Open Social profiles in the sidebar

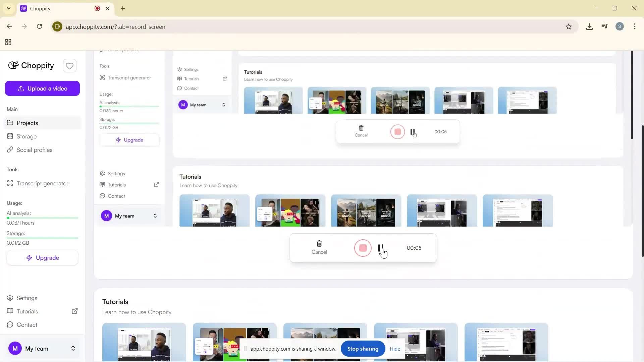[x=34, y=150]
